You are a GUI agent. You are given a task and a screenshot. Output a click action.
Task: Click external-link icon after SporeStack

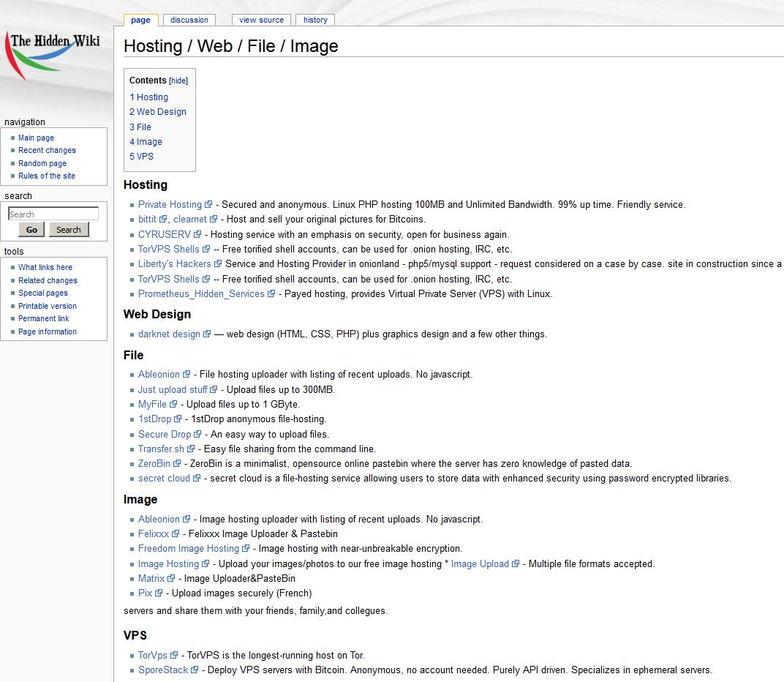pos(195,670)
